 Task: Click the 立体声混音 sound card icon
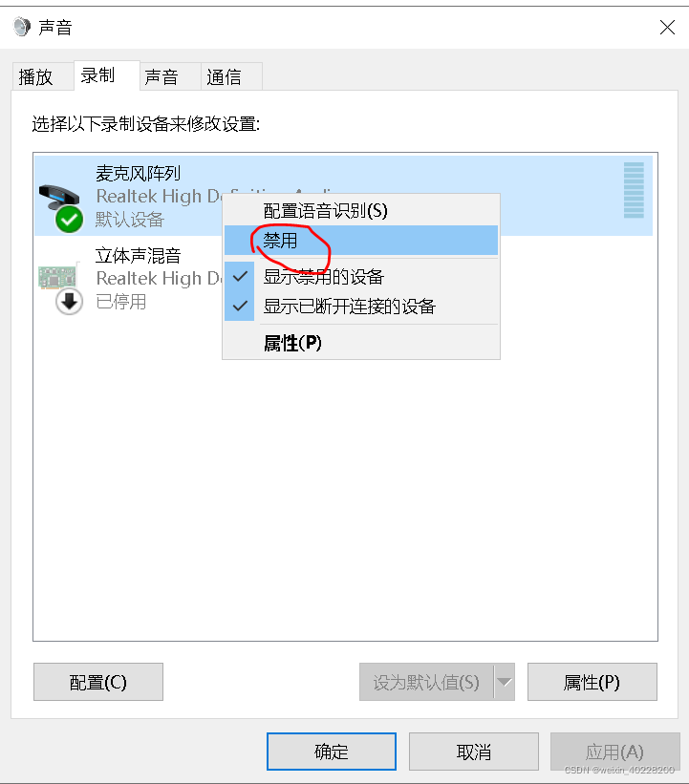pyautogui.click(x=57, y=277)
